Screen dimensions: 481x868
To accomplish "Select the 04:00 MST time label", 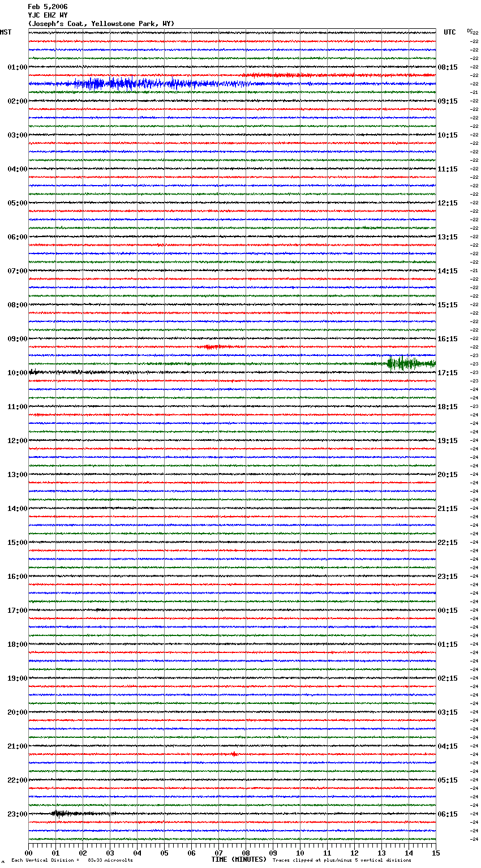I will click(18, 169).
